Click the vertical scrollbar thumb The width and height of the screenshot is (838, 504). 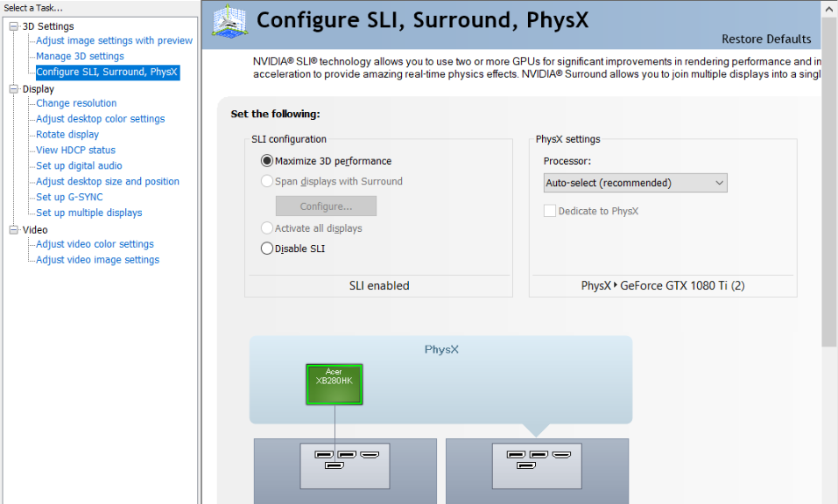[829, 181]
